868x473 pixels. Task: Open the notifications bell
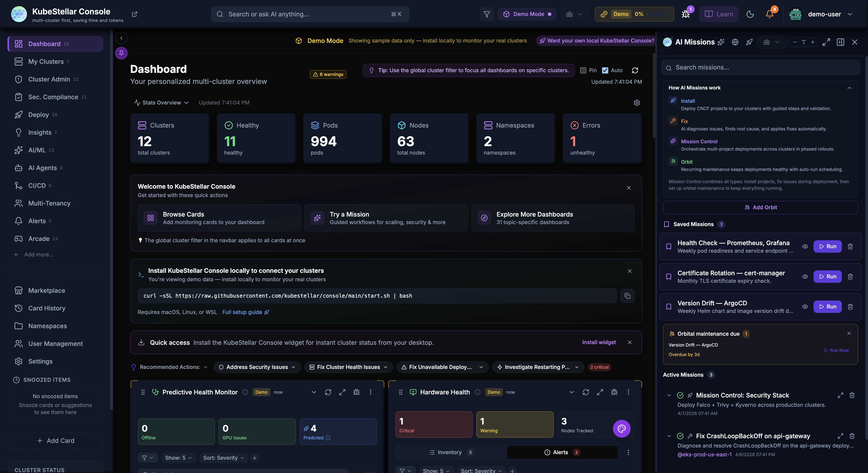click(x=770, y=14)
